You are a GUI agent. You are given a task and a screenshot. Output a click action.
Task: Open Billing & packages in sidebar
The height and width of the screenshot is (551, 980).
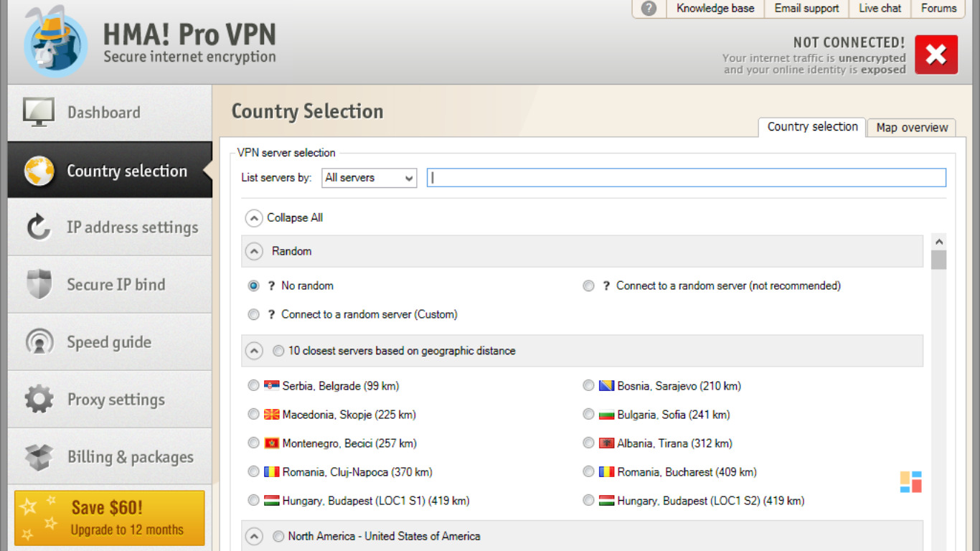tap(110, 457)
